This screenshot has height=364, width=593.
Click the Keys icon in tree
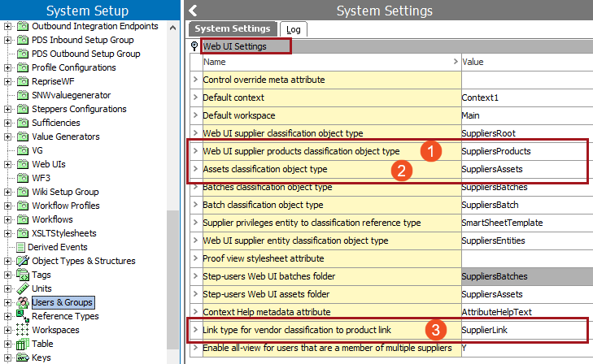22,357
